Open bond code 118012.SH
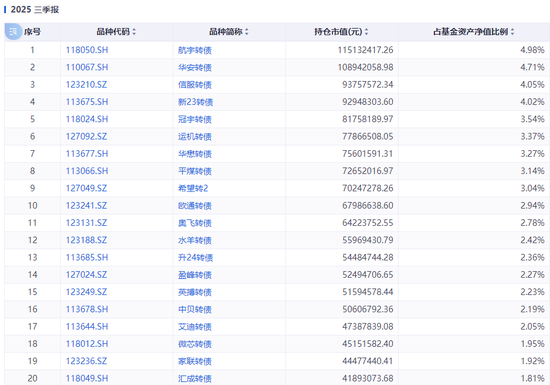Screen dimensions: 550x385 (x=87, y=344)
